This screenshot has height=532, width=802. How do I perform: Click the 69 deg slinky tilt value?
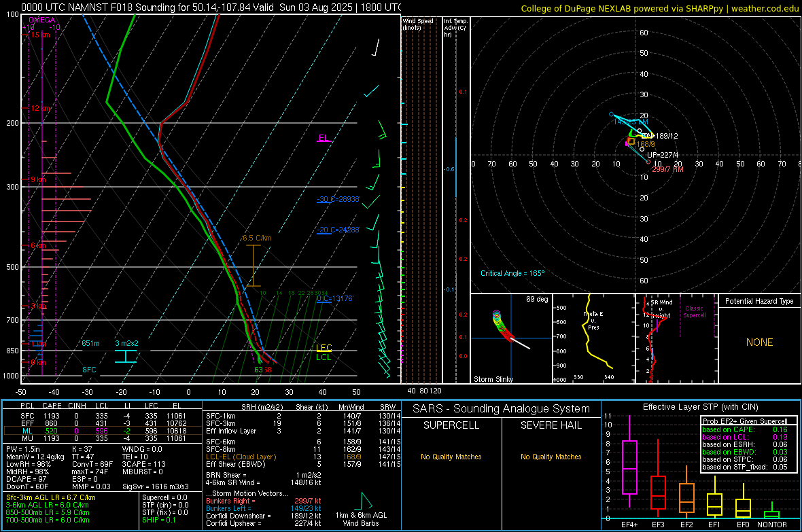click(537, 299)
